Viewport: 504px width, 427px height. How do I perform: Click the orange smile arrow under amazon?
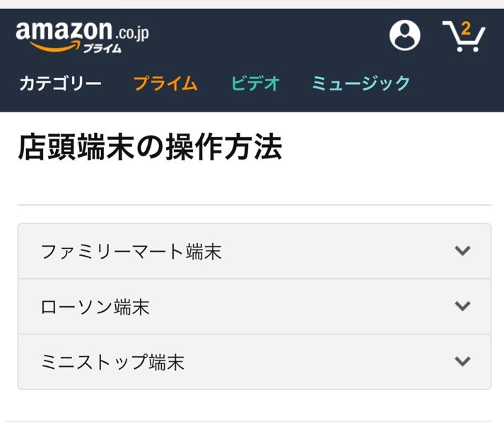coord(50,47)
